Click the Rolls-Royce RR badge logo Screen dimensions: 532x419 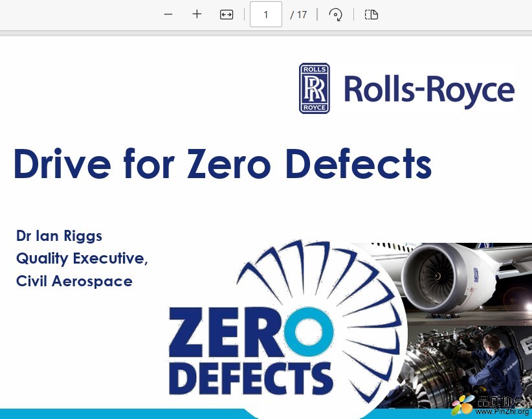coord(314,88)
